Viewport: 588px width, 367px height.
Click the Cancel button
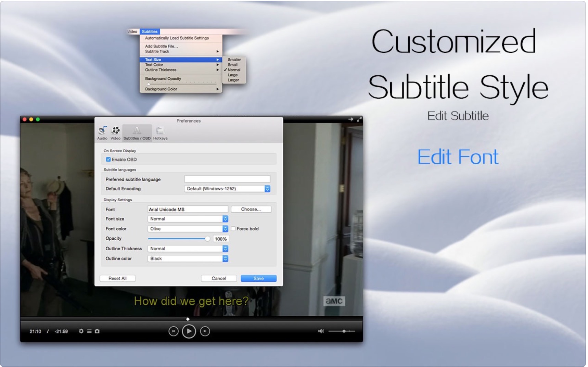(219, 278)
